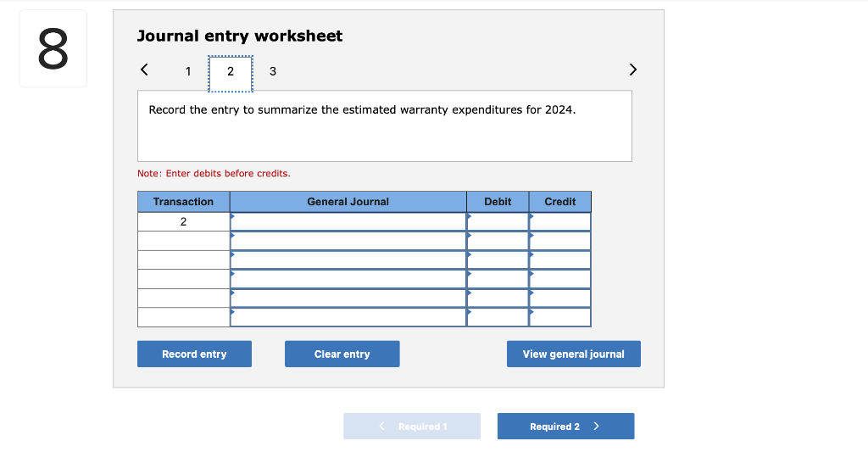This screenshot has height=452, width=868.
Task: Select the Debit cell in sixth row
Action: (x=498, y=317)
